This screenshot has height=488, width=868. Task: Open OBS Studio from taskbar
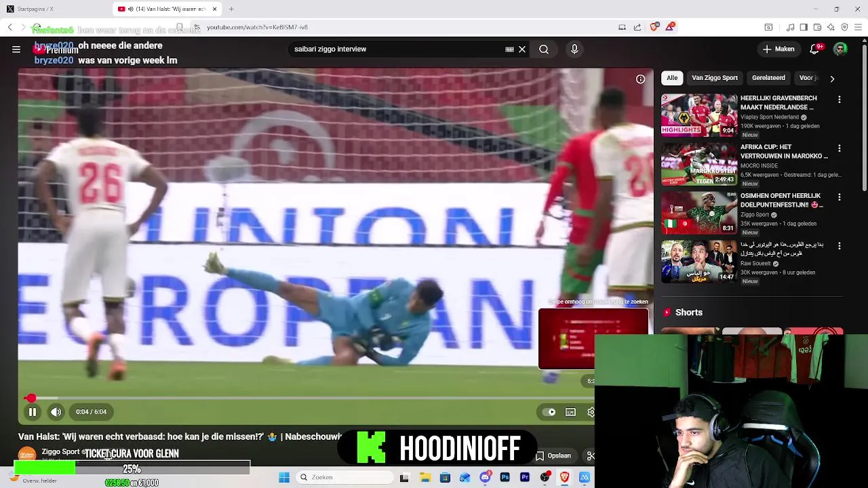[545, 477]
